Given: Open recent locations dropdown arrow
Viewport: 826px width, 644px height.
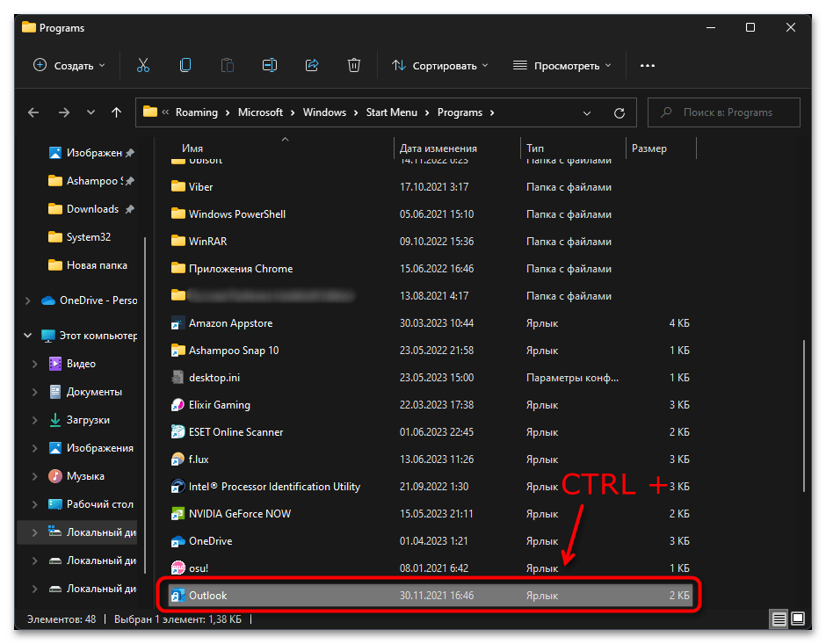Looking at the screenshot, I should click(91, 112).
